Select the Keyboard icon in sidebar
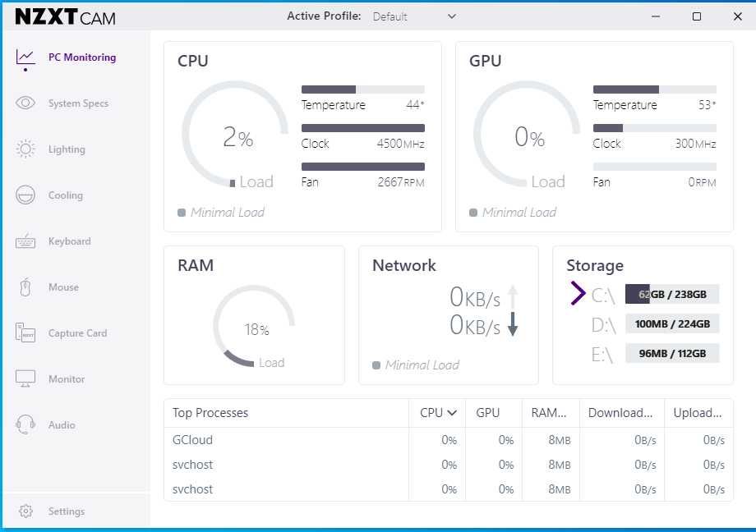Screen dimensions: 756x532 coord(25,241)
